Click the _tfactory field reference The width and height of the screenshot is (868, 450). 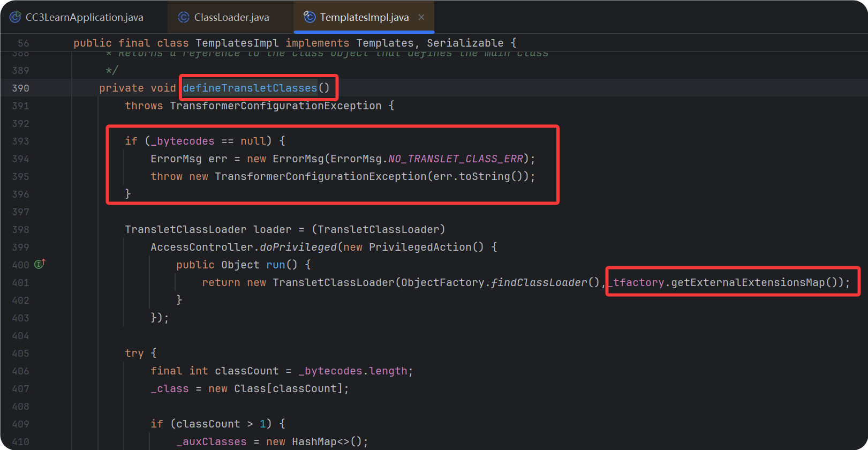tap(636, 282)
